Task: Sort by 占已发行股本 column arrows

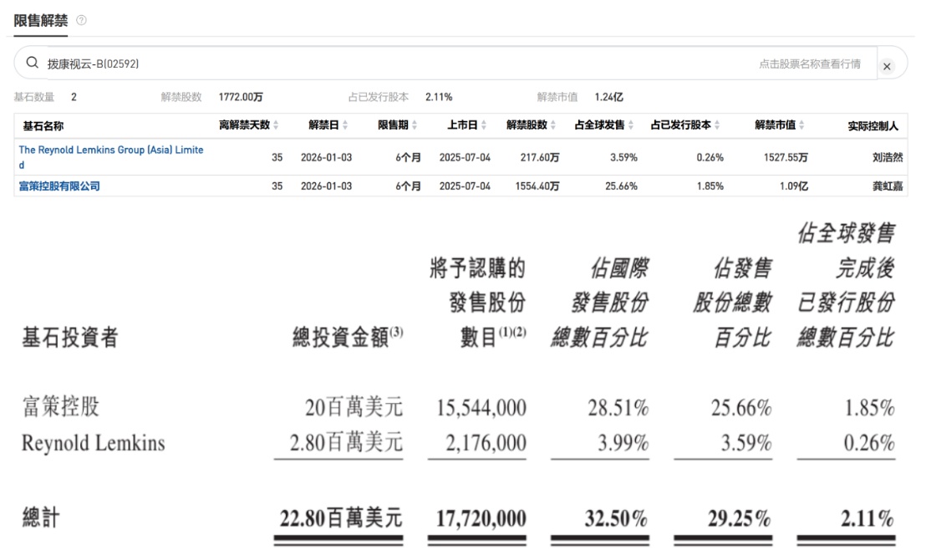Action: tap(717, 125)
